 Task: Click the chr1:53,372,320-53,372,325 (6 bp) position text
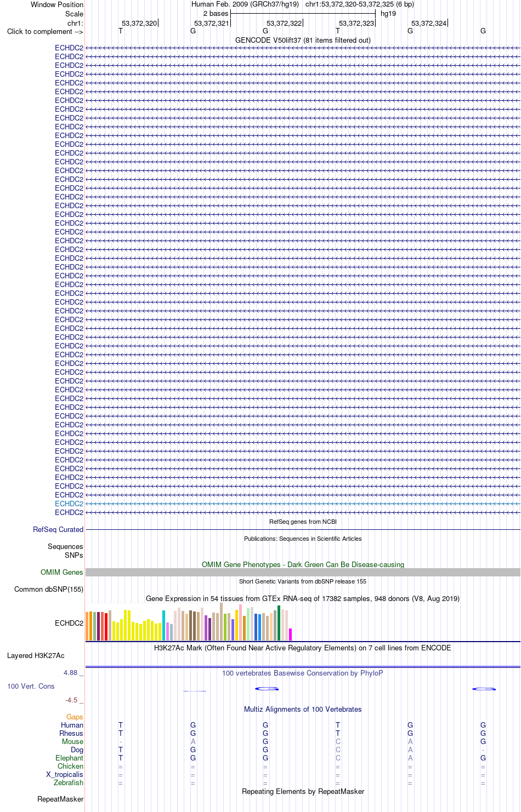click(x=360, y=4)
